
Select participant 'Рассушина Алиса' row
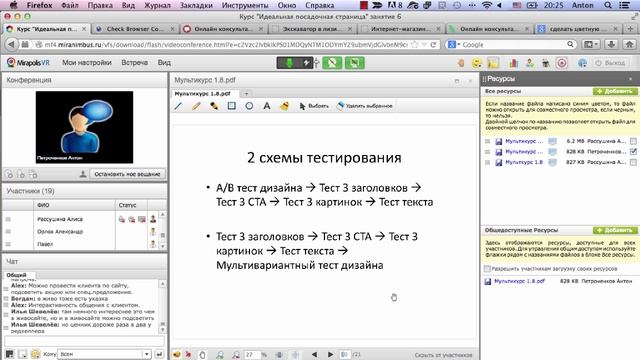[80, 219]
